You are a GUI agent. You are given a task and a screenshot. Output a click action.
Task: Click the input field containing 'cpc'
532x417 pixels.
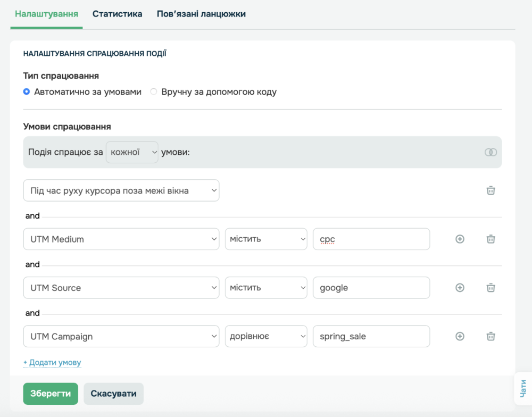coord(371,239)
